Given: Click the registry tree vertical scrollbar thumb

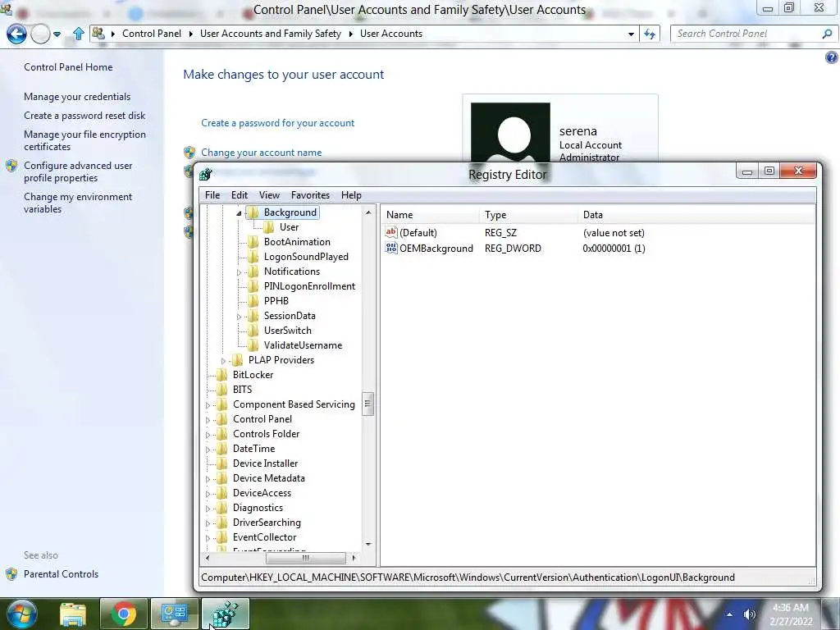Looking at the screenshot, I should tap(368, 404).
